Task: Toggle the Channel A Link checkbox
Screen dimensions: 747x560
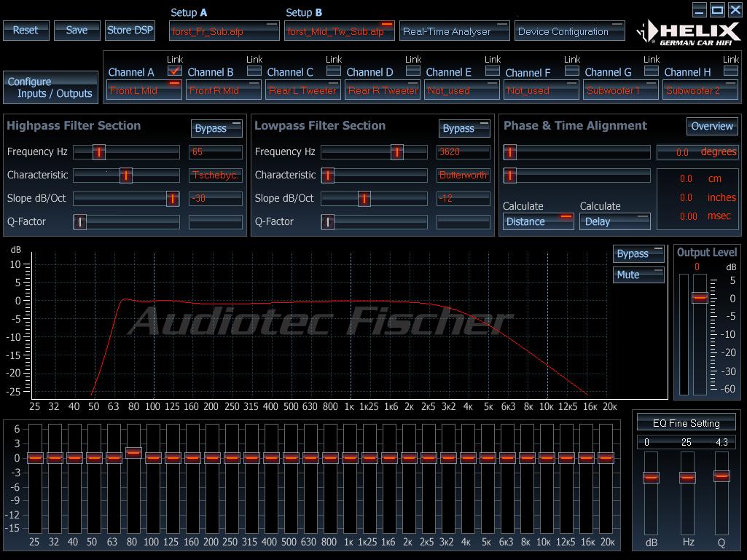Action: (174, 71)
